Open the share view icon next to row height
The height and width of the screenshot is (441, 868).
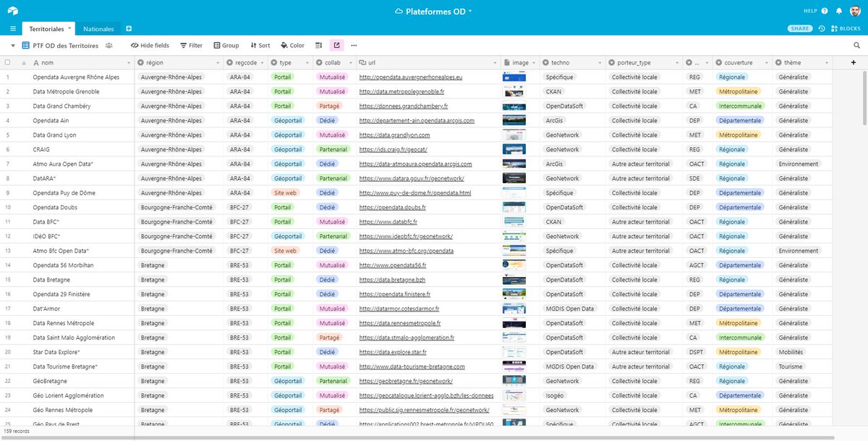[335, 45]
